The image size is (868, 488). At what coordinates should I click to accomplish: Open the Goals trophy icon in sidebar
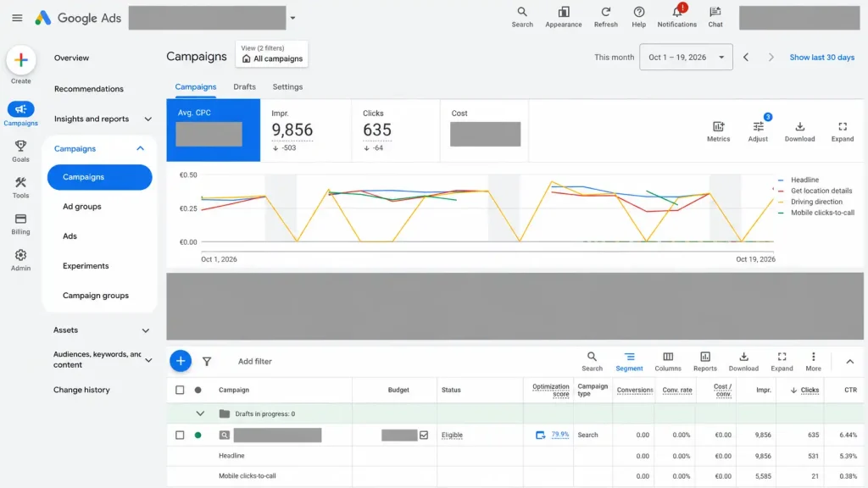point(20,146)
